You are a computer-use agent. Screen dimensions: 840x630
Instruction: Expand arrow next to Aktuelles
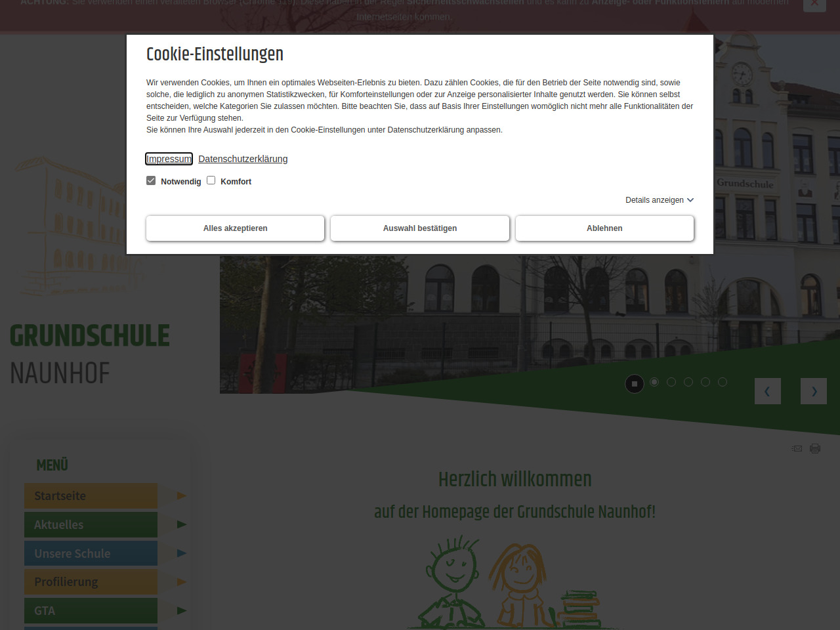coord(182,524)
